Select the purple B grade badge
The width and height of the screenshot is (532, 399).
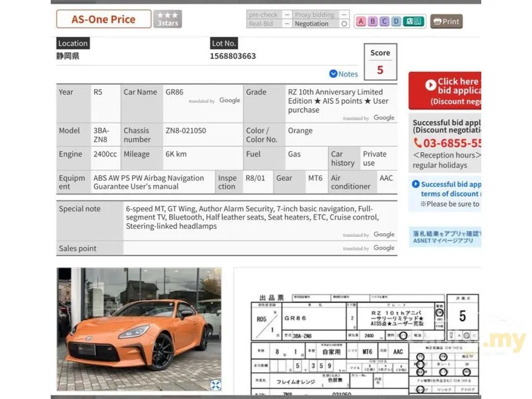(x=372, y=22)
